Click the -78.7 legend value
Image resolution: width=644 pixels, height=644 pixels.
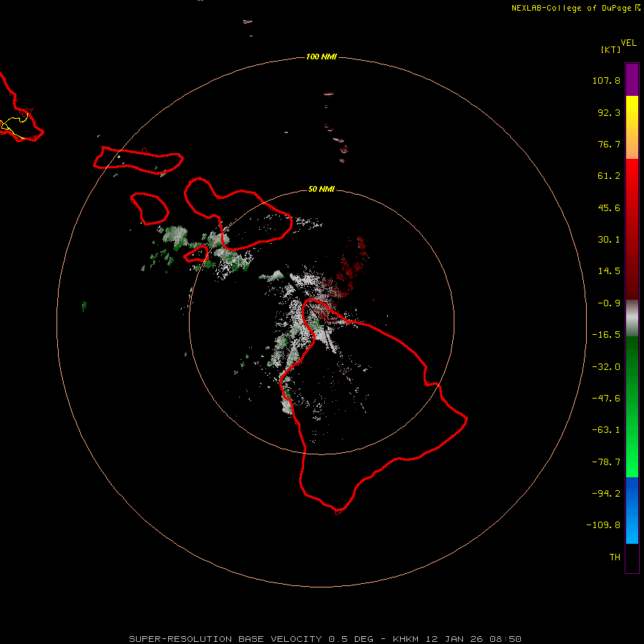606,462
